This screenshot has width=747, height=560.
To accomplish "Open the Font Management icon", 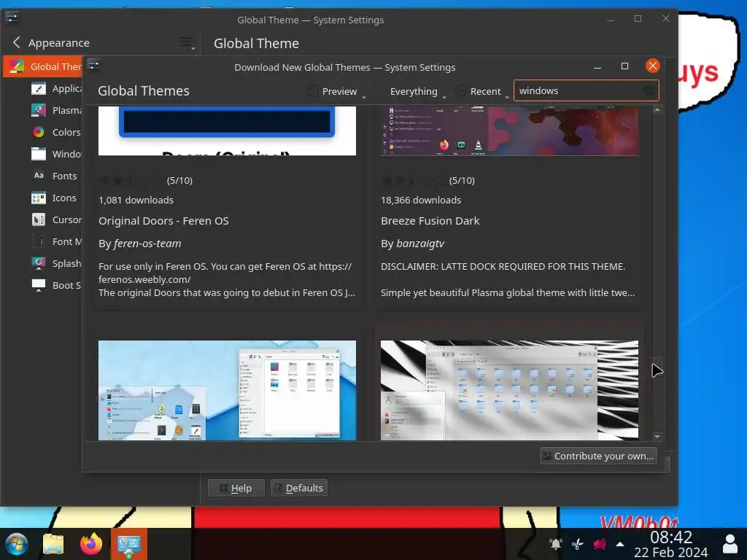I will (39, 241).
